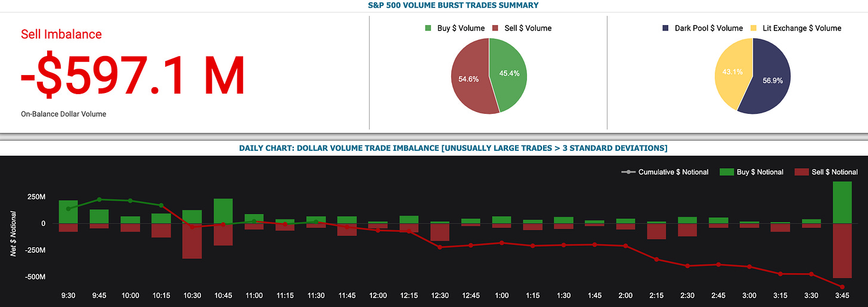Click the Daily Chart Dollar Volume title
The image size is (868, 307).
pyautogui.click(x=453, y=148)
